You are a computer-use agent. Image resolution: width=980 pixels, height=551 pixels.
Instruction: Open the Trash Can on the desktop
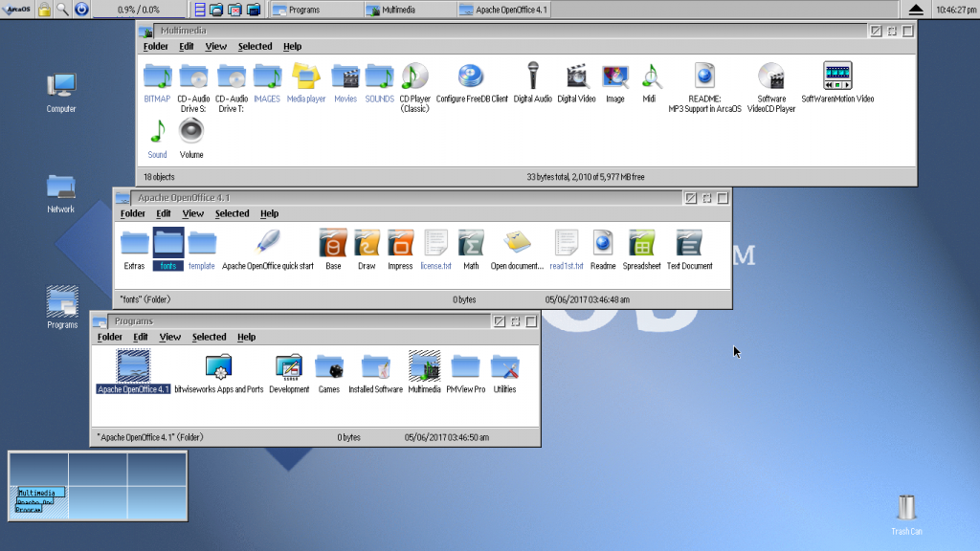905,507
